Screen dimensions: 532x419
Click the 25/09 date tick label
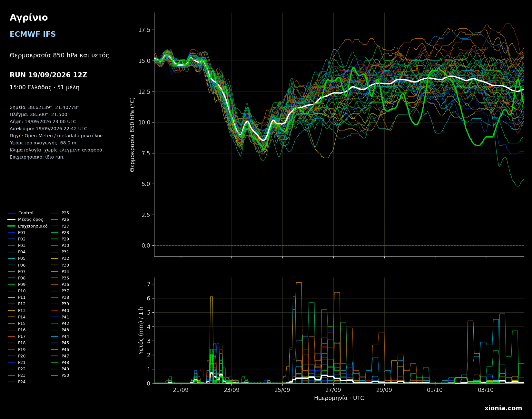point(282,390)
